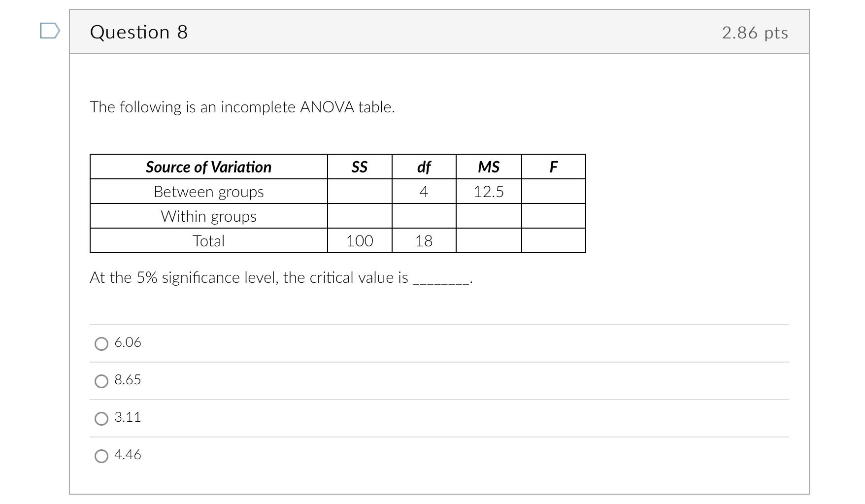This screenshot has height=504, width=865.
Task: Click the Source of Variation header cell
Action: pos(208,167)
